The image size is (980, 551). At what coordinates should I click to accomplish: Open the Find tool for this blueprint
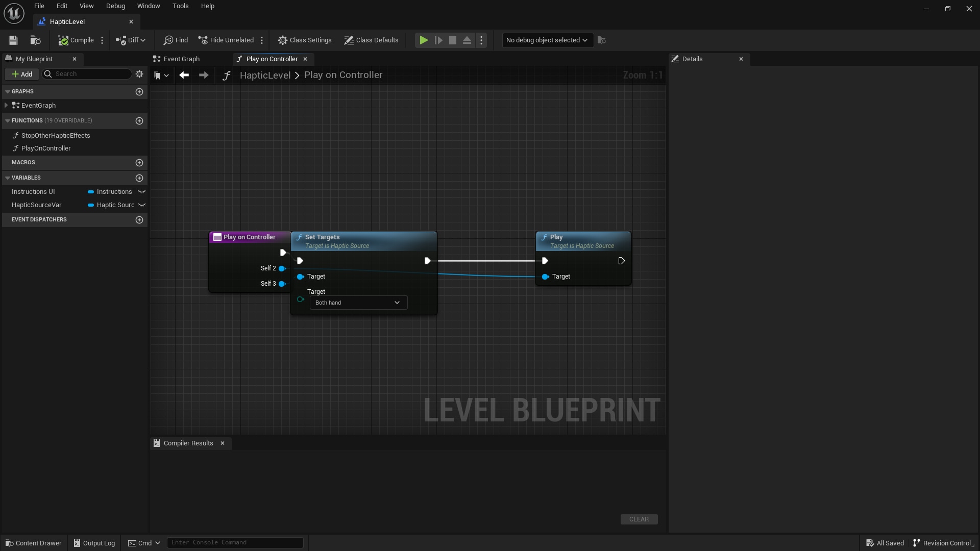[176, 40]
